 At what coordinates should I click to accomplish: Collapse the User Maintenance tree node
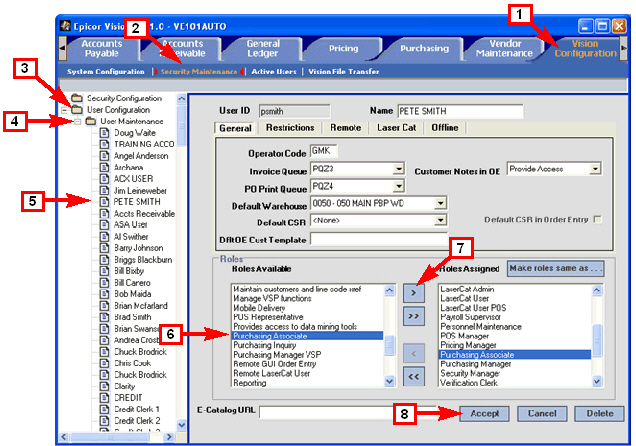pyautogui.click(x=77, y=121)
